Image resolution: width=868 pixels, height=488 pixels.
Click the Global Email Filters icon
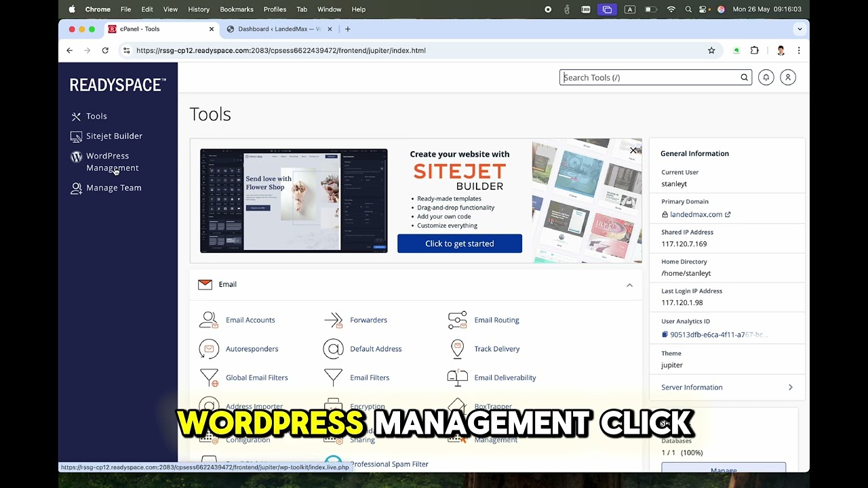pyautogui.click(x=209, y=378)
